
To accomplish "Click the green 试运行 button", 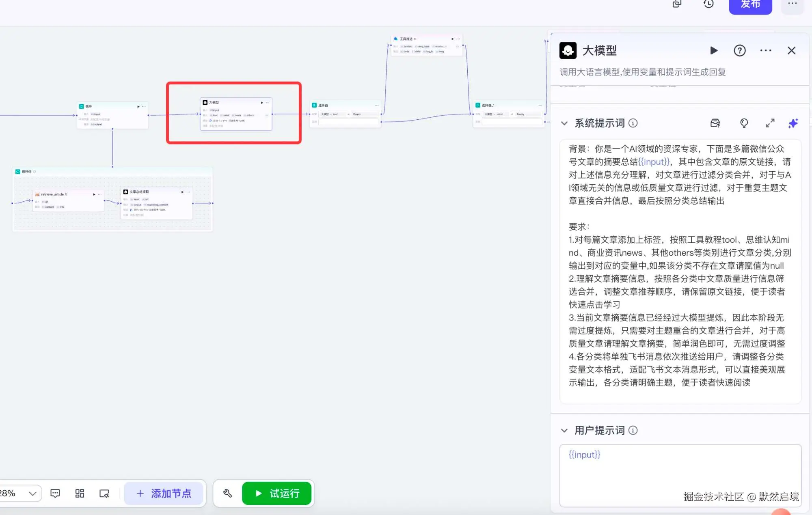I will click(276, 493).
